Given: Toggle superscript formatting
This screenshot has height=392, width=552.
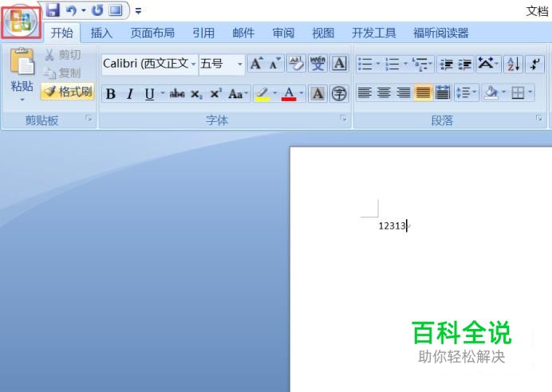Looking at the screenshot, I should (215, 94).
